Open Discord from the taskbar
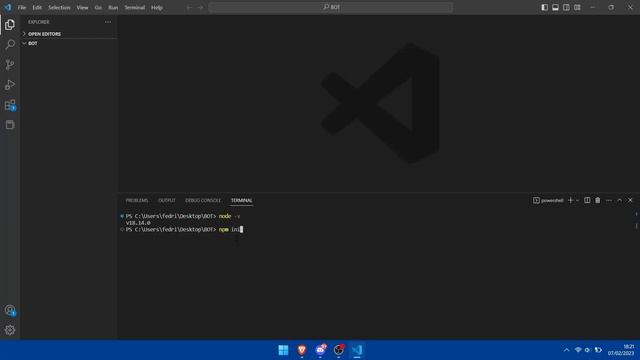Screen dimensions: 640x360 pyautogui.click(x=320, y=350)
